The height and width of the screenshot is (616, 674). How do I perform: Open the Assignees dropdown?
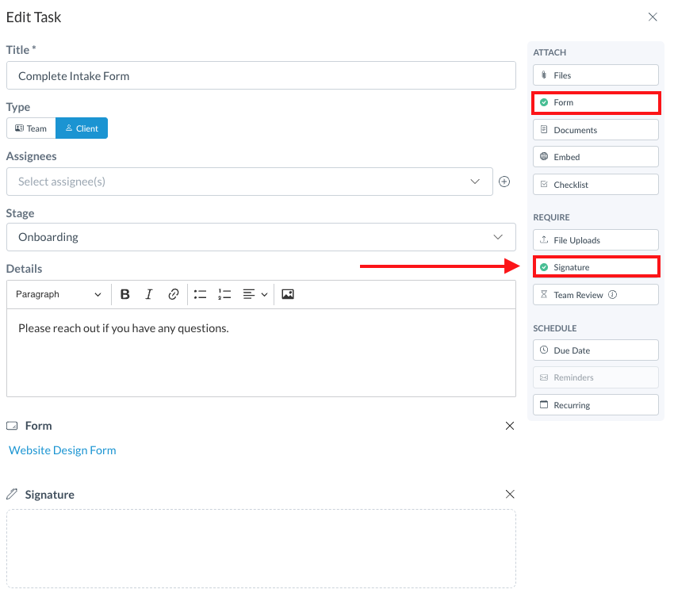pyautogui.click(x=249, y=182)
